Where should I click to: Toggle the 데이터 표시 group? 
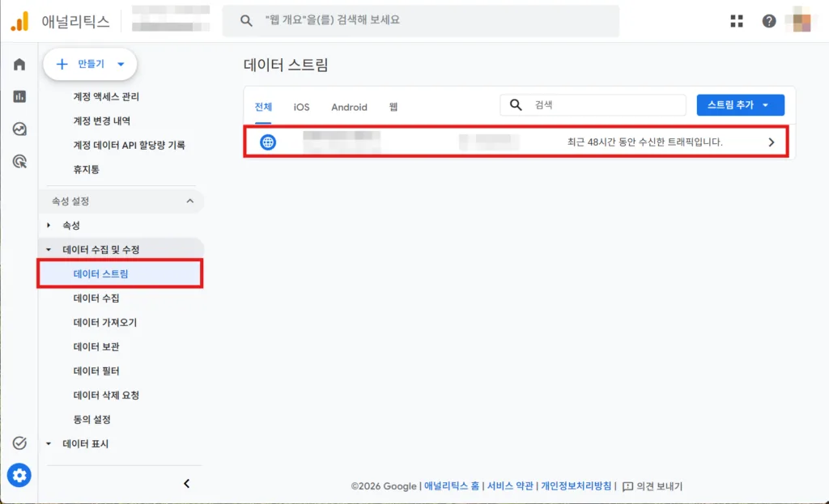tap(49, 444)
